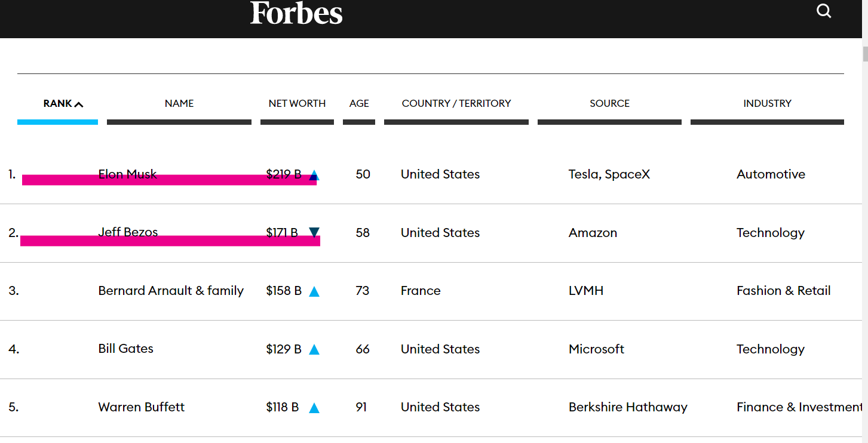Sort the list by Industry column
Screen dimensions: 868x443
coord(767,103)
